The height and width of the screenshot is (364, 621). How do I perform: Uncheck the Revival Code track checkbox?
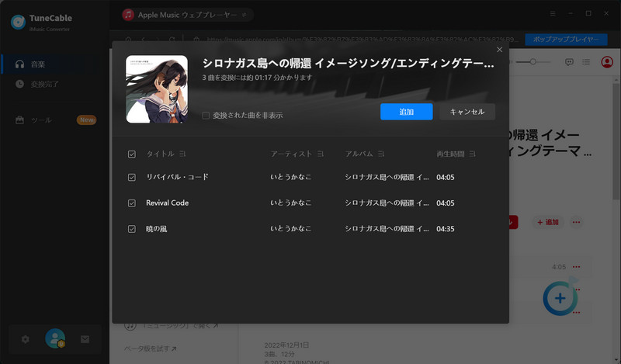(x=132, y=203)
